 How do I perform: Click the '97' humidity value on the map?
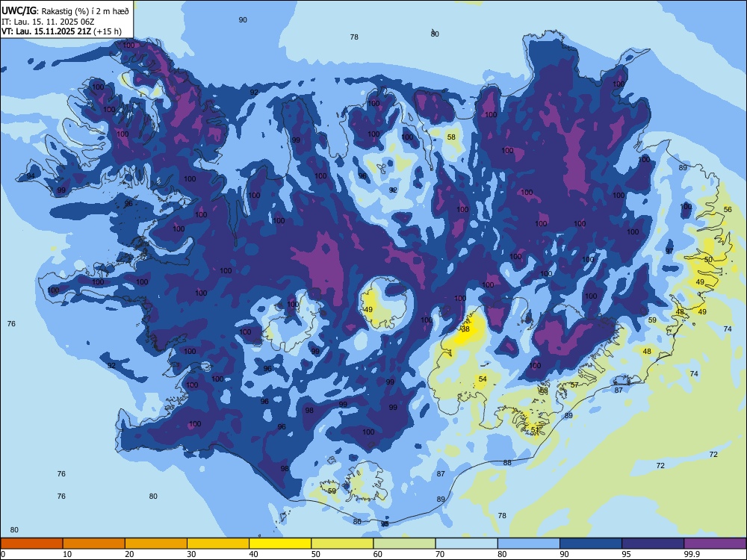[669, 251]
